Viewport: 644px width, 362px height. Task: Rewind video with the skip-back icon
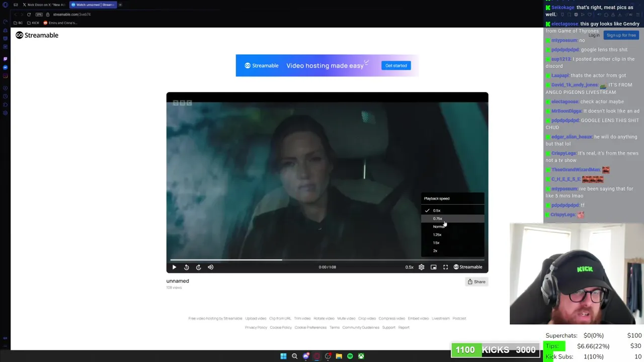[186, 267]
